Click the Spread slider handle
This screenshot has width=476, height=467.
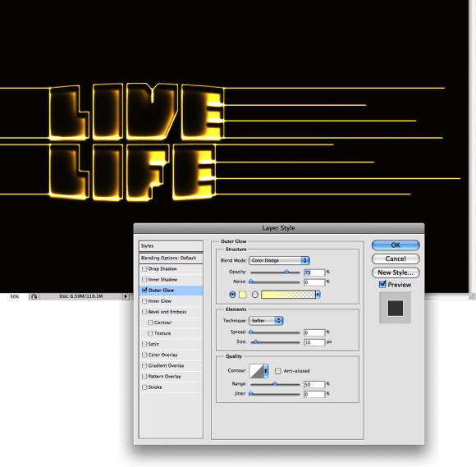coord(251,332)
